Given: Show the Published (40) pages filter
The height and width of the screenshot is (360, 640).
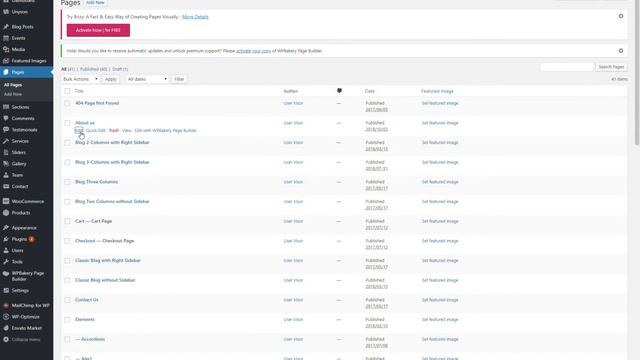Looking at the screenshot, I should [93, 69].
